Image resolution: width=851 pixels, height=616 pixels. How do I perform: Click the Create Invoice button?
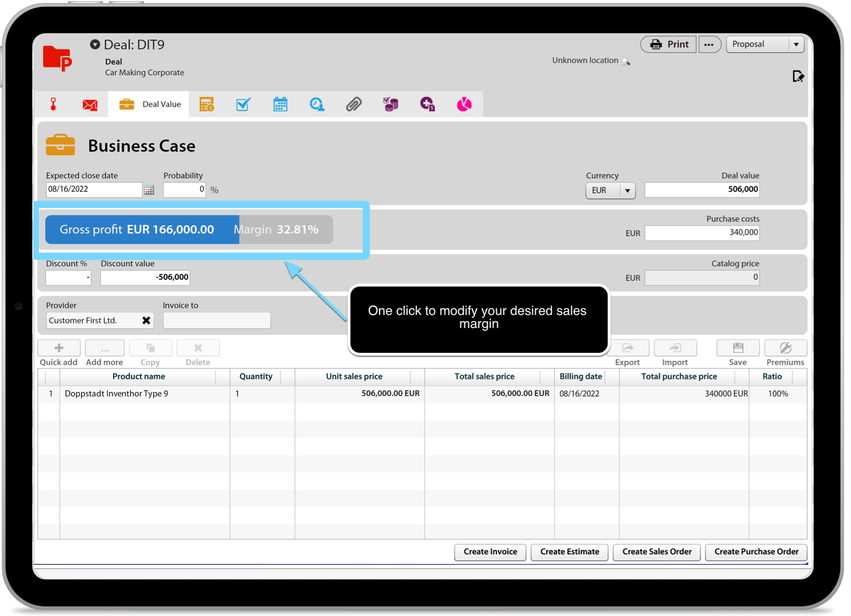pyautogui.click(x=490, y=552)
